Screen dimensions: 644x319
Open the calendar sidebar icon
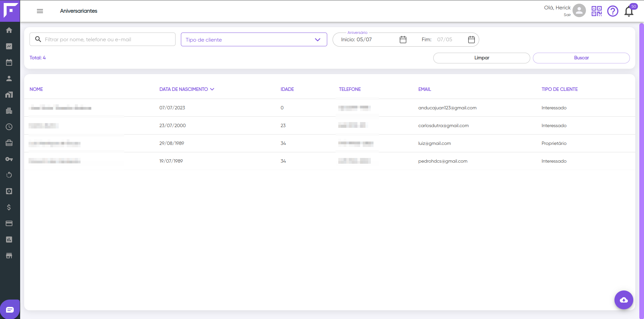click(x=9, y=62)
